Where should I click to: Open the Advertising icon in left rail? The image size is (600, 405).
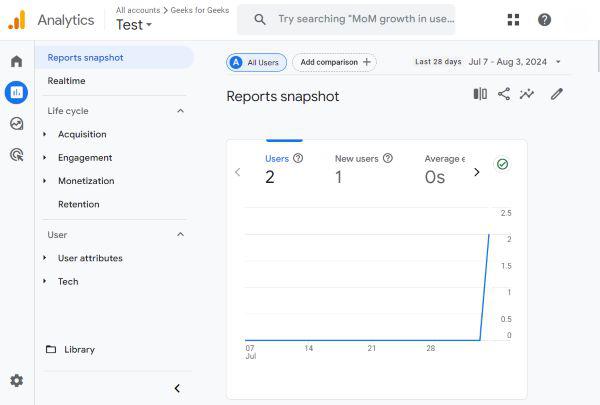tap(16, 155)
